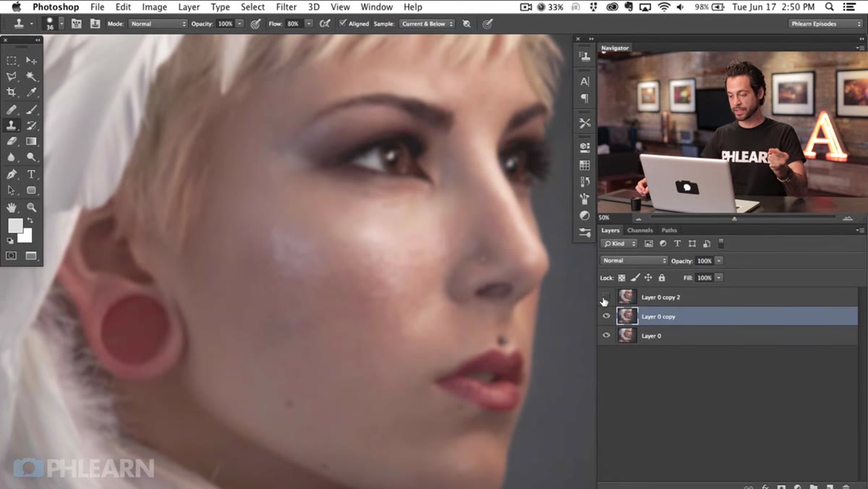Toggle tablet pressure for opacity
Image resolution: width=868 pixels, height=489 pixels.
click(x=255, y=24)
